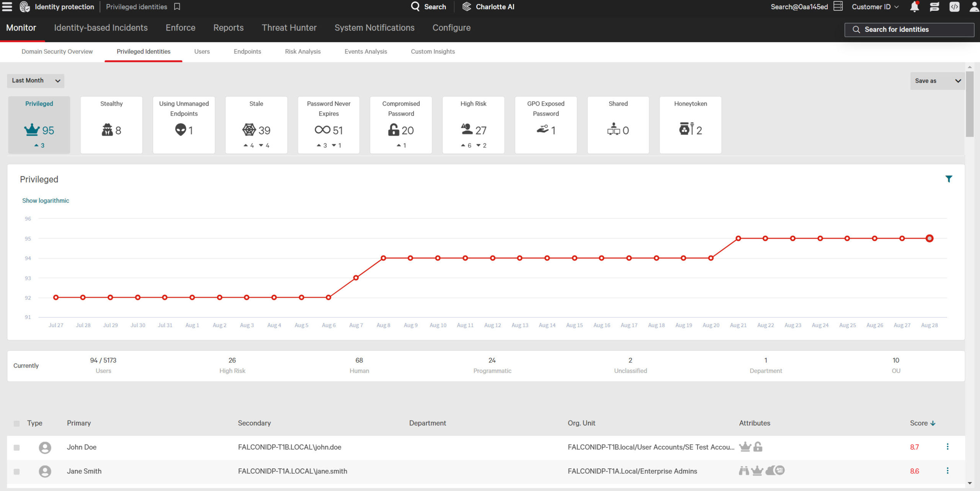This screenshot has width=980, height=491.
Task: Open the Configure menu
Action: coord(451,28)
